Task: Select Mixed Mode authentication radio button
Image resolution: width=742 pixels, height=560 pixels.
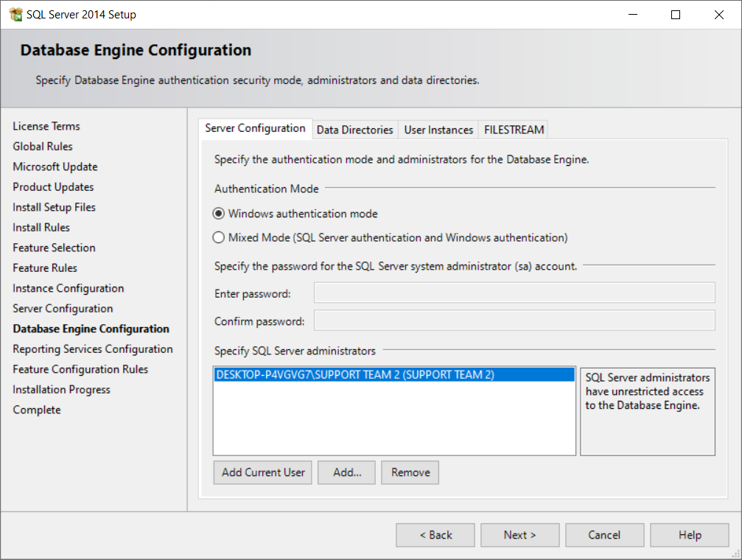Action: 218,238
